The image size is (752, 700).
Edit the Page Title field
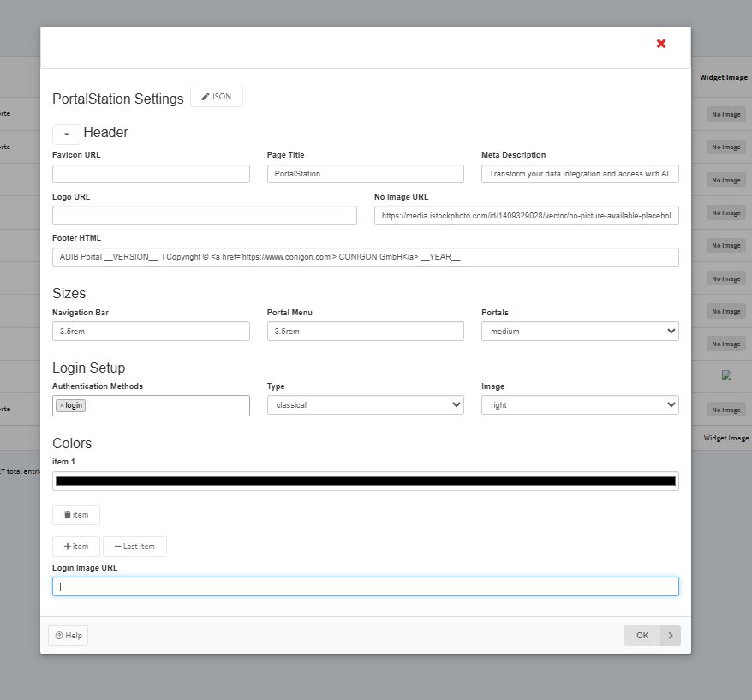click(365, 174)
